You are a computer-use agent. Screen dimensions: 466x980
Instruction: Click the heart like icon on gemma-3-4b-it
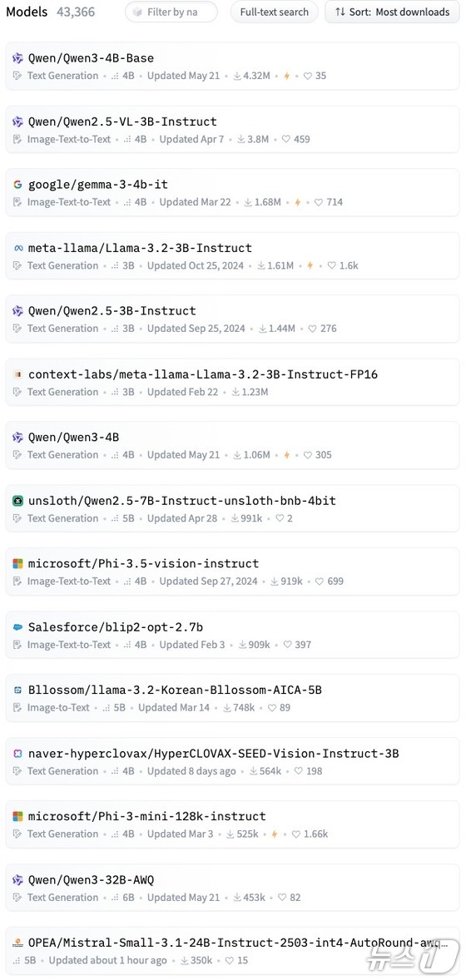pos(319,202)
